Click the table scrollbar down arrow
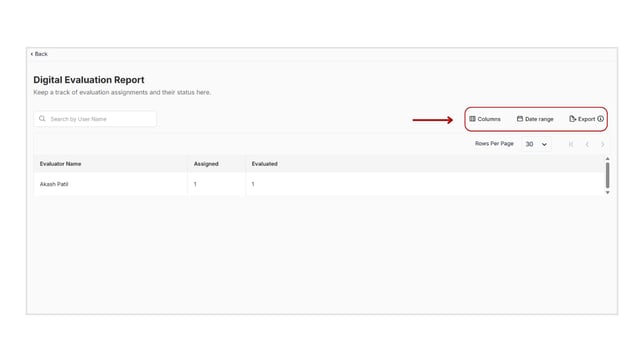The width and height of the screenshot is (644, 362). point(607,192)
